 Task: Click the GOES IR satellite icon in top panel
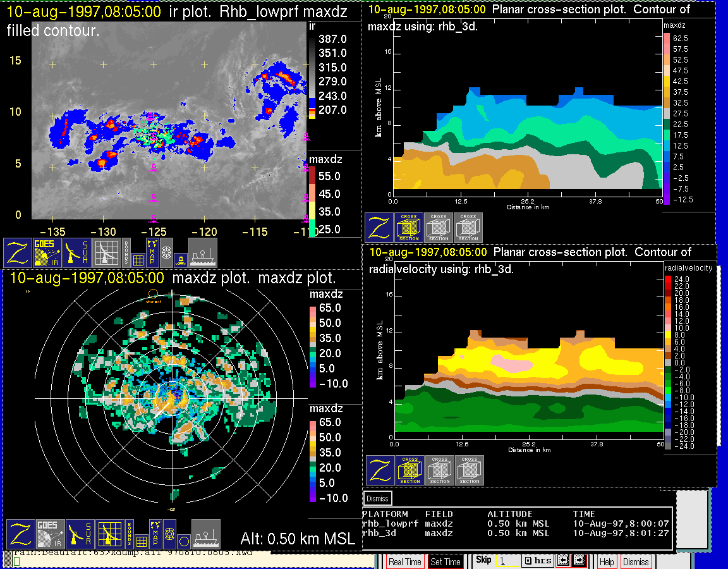pyautogui.click(x=48, y=252)
